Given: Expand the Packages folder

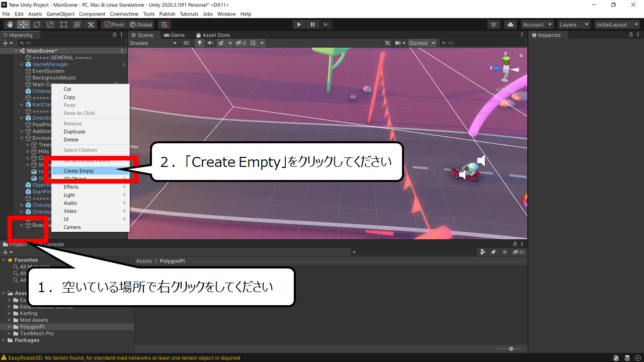Looking at the screenshot, I should [4, 340].
